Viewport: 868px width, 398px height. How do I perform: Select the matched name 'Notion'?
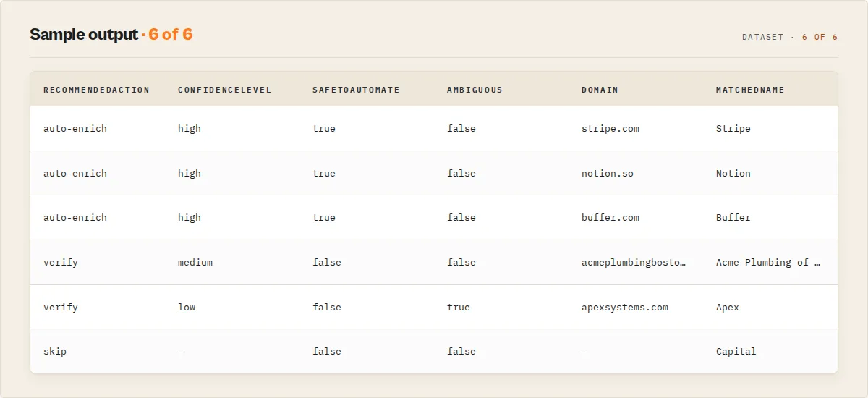click(x=733, y=173)
